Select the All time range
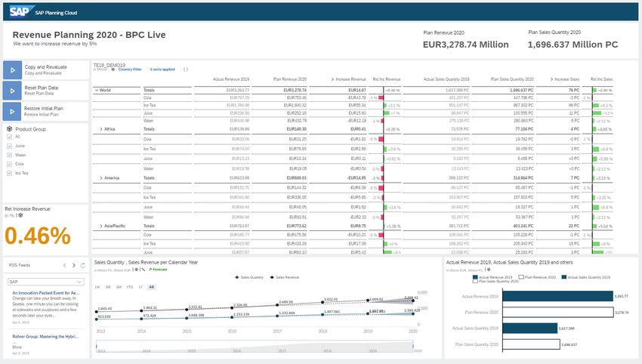The width and height of the screenshot is (642, 364). click(152, 287)
